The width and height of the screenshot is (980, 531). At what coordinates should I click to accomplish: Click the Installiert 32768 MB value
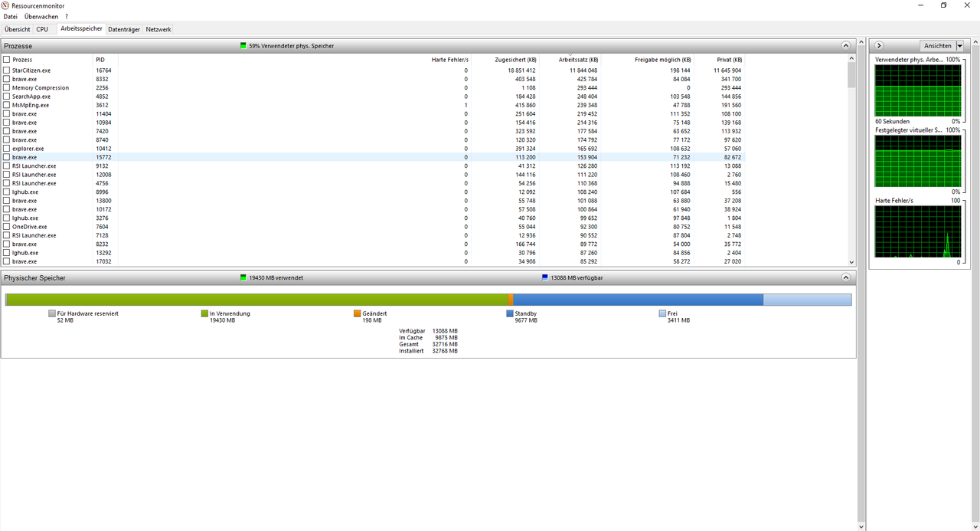[445, 351]
